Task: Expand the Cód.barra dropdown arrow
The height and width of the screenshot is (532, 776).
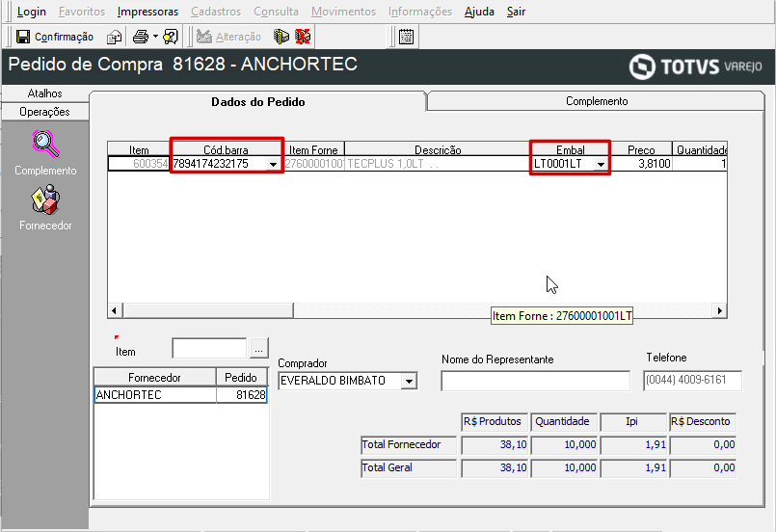Action: click(x=273, y=164)
